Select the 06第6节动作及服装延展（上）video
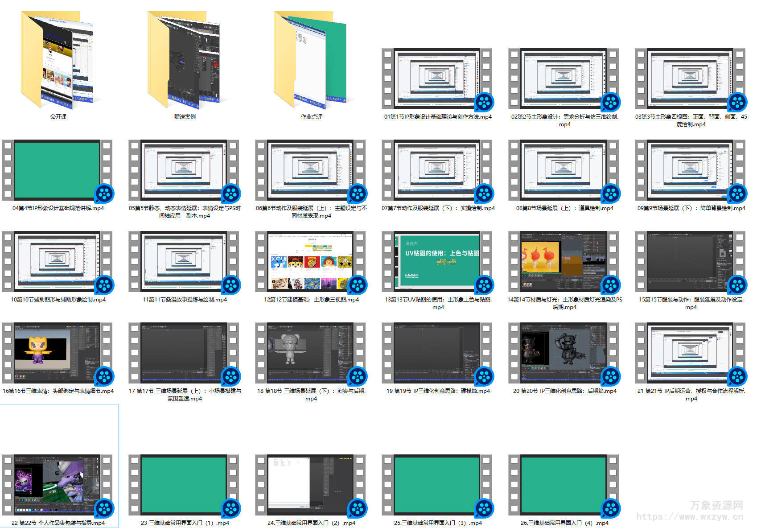The image size is (757, 532). coord(310,170)
